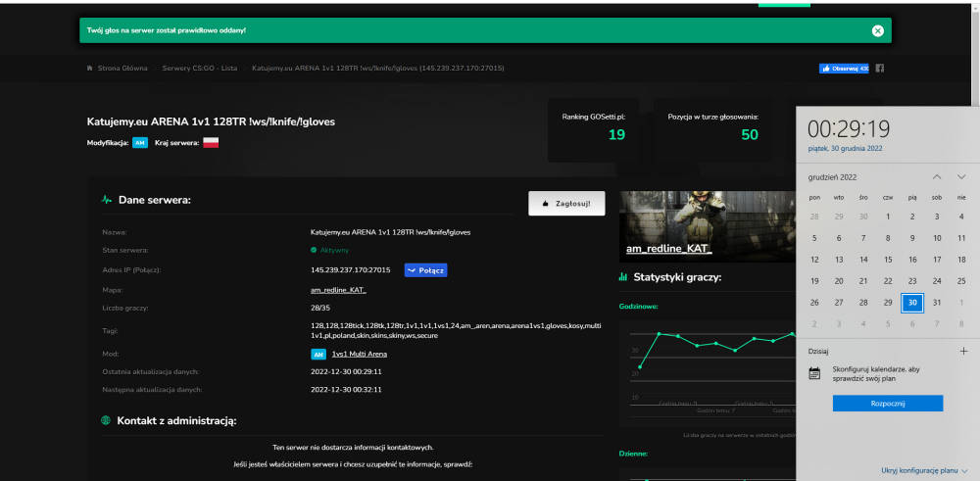The height and width of the screenshot is (481, 980).
Task: Select server IP text 145.239.237.170:27015
Action: (351, 270)
